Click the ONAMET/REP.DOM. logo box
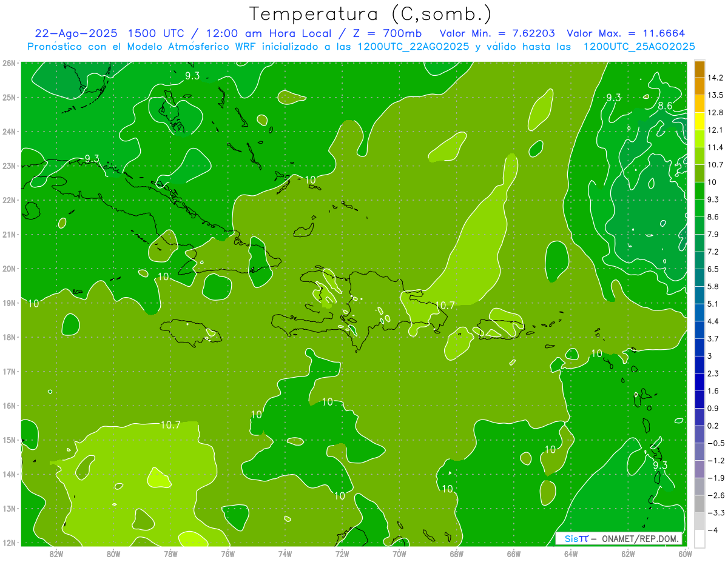This screenshot has height=562, width=728. tap(618, 538)
